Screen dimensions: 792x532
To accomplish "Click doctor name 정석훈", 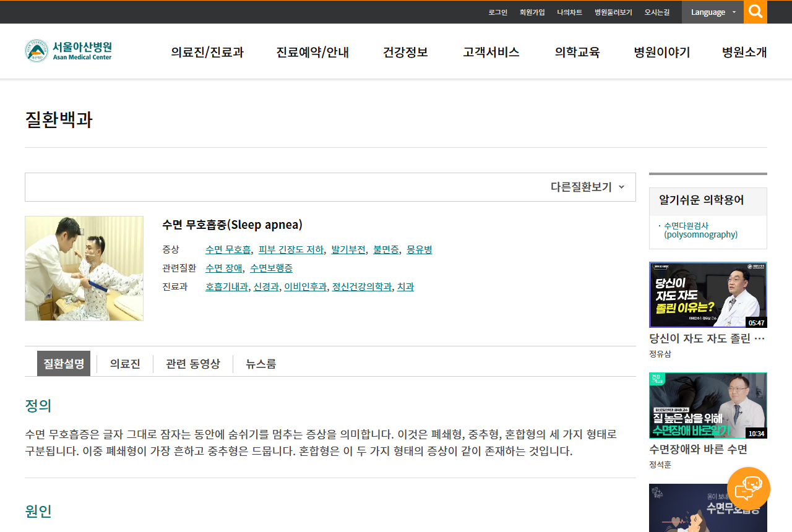I will tap(660, 465).
